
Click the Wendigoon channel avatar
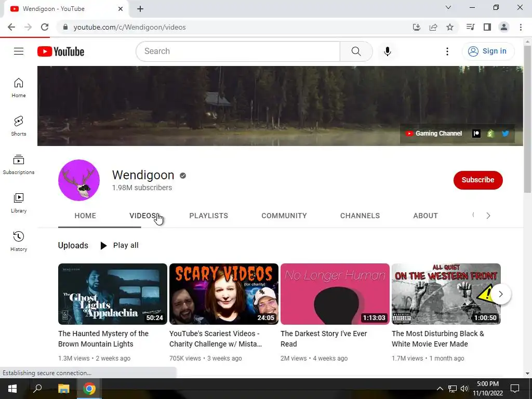coord(79,180)
